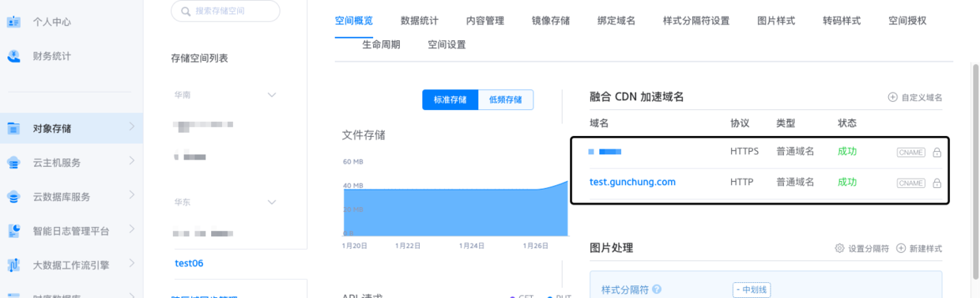The width and height of the screenshot is (980, 298).
Task: Click inside 搜索存储空间 search field
Action: coord(225,11)
